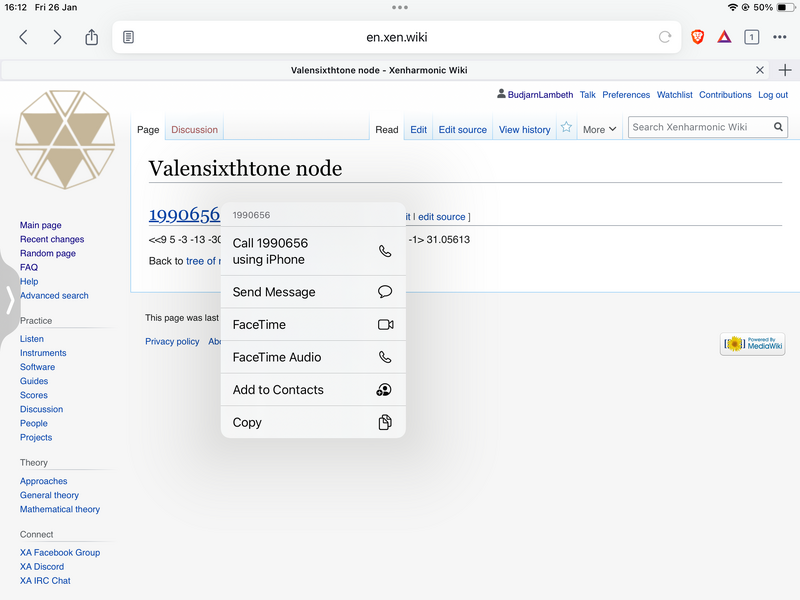
Task: Click the Log out link
Action: click(x=773, y=94)
